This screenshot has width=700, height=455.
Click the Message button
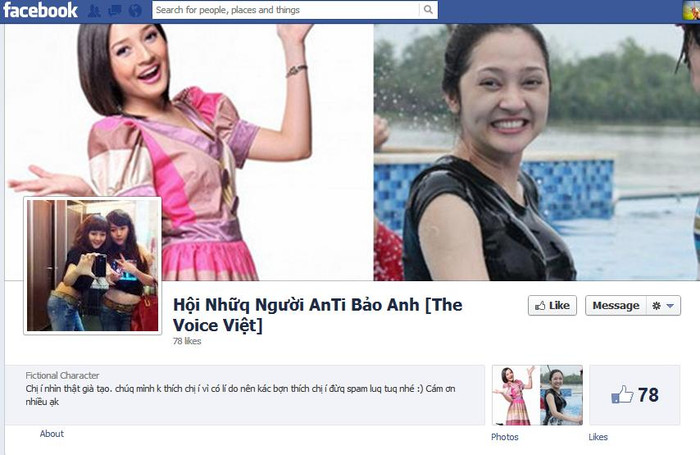pyautogui.click(x=614, y=305)
